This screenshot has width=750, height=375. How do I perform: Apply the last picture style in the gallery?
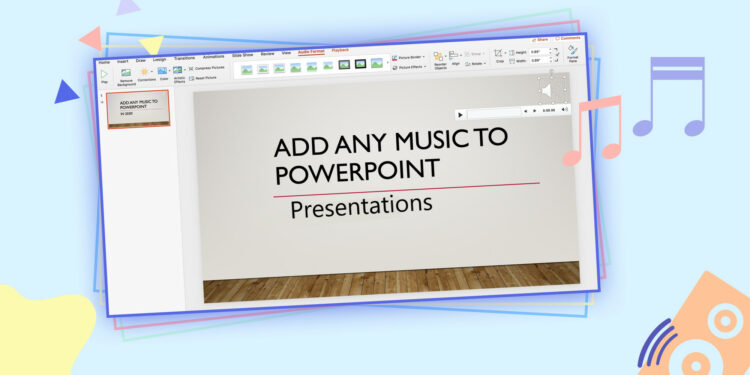coord(376,63)
